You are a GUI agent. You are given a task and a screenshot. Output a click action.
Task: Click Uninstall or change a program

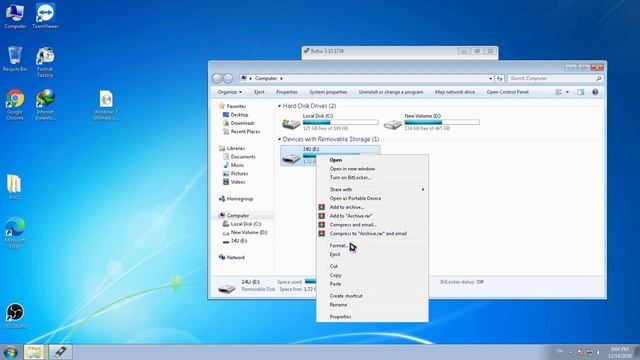click(391, 92)
